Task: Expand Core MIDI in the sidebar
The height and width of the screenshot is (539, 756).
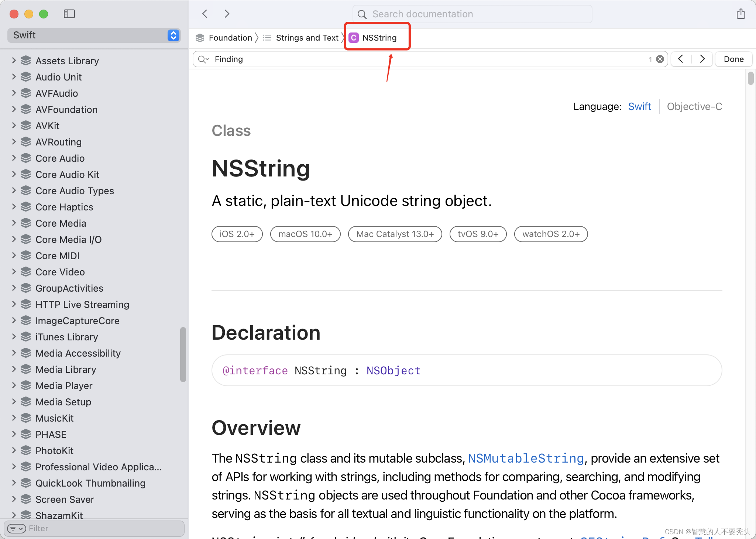Action: pyautogui.click(x=14, y=255)
